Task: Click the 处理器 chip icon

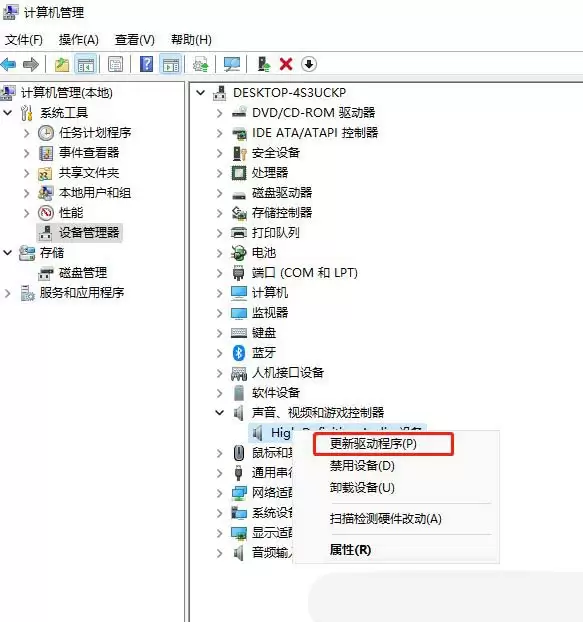Action: pyautogui.click(x=239, y=173)
